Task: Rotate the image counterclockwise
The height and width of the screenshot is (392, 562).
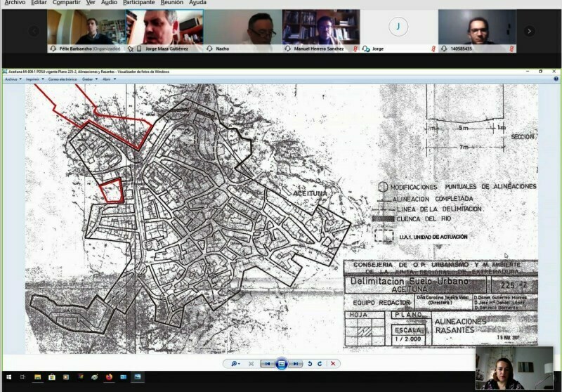Action: (310, 364)
